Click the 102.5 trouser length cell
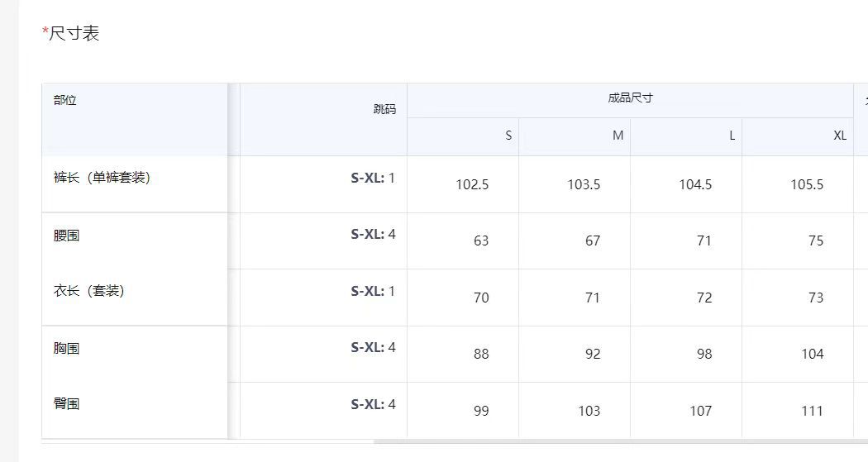Screen dimensions: 868x462 click(472, 184)
